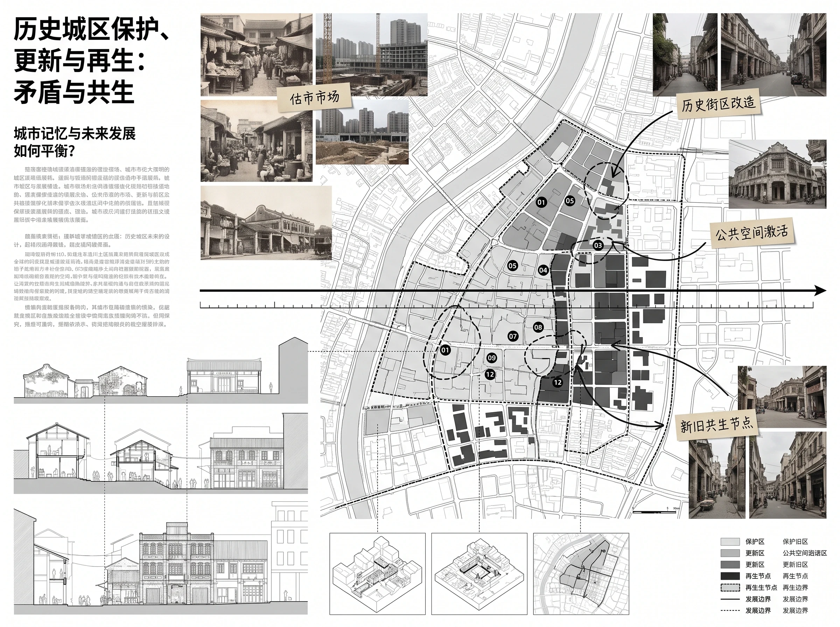Viewport: 840px width, 627px height.
Task: Click the 公共空间激活 paper label
Action: [x=751, y=233]
